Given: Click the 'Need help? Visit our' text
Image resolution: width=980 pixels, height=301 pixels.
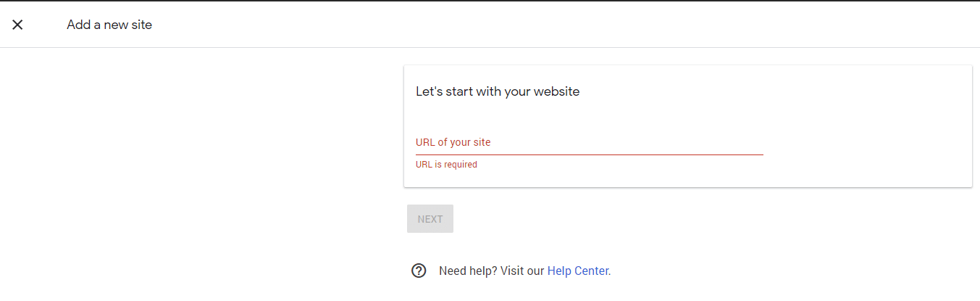Looking at the screenshot, I should [x=491, y=271].
